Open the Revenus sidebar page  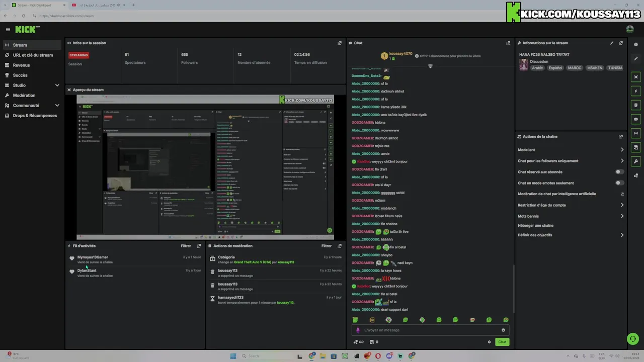pos(32,65)
